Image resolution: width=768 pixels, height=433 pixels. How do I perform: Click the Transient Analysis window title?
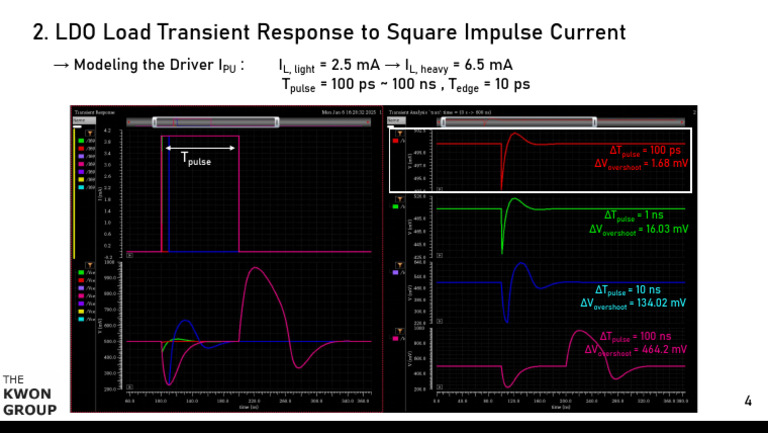click(x=440, y=112)
